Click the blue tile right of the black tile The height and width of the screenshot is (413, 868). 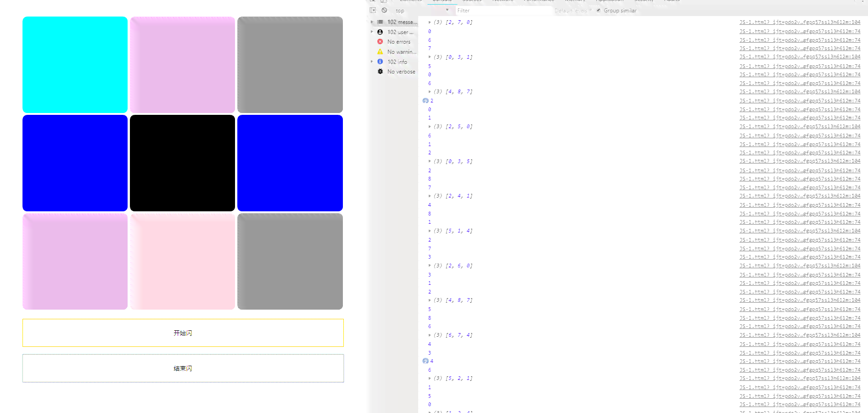[x=290, y=163]
